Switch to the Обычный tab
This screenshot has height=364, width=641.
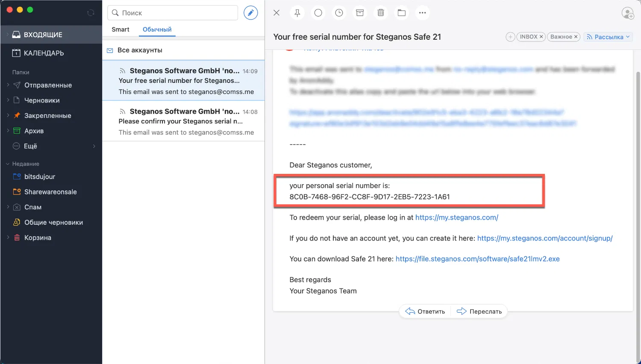coord(157,29)
